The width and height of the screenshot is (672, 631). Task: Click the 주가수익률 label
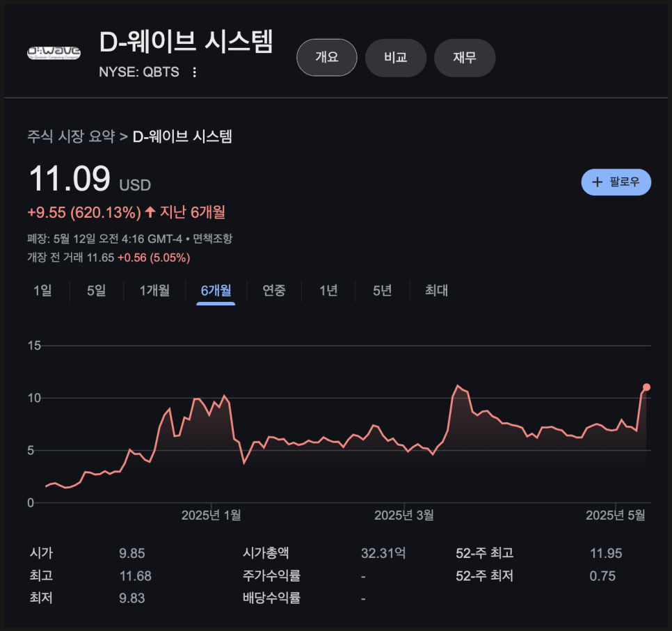pos(272,575)
